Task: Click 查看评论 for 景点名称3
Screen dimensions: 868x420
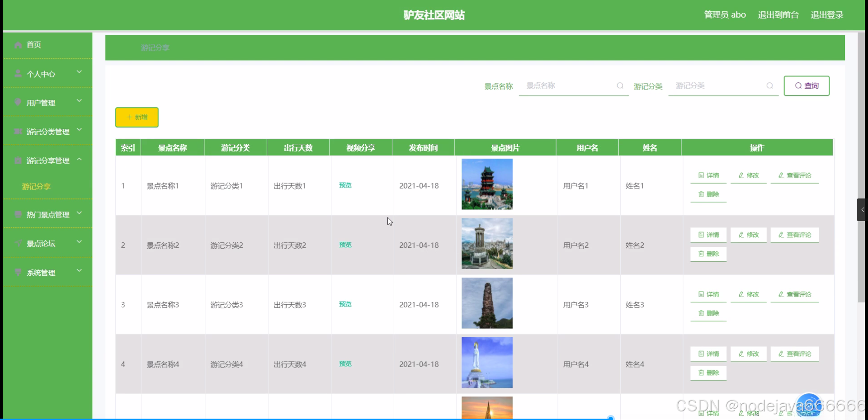Action: (795, 294)
